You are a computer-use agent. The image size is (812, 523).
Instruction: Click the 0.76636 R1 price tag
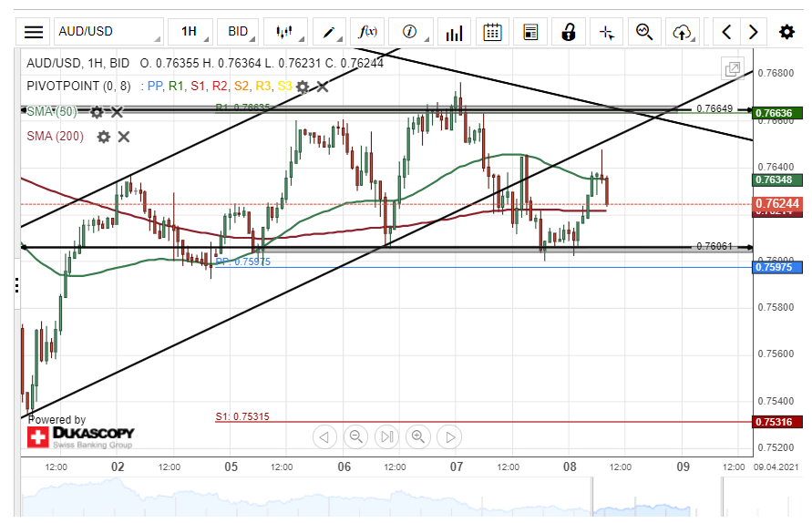tap(777, 113)
